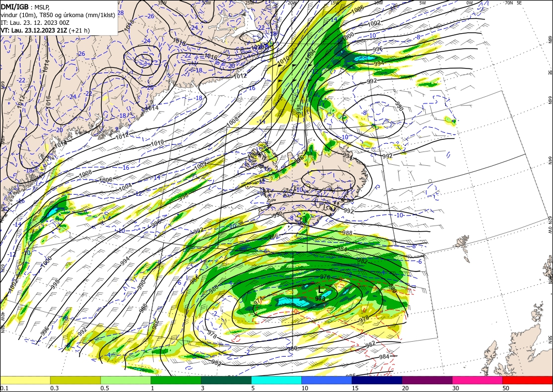Click the '30' legend value label

click(x=456, y=388)
